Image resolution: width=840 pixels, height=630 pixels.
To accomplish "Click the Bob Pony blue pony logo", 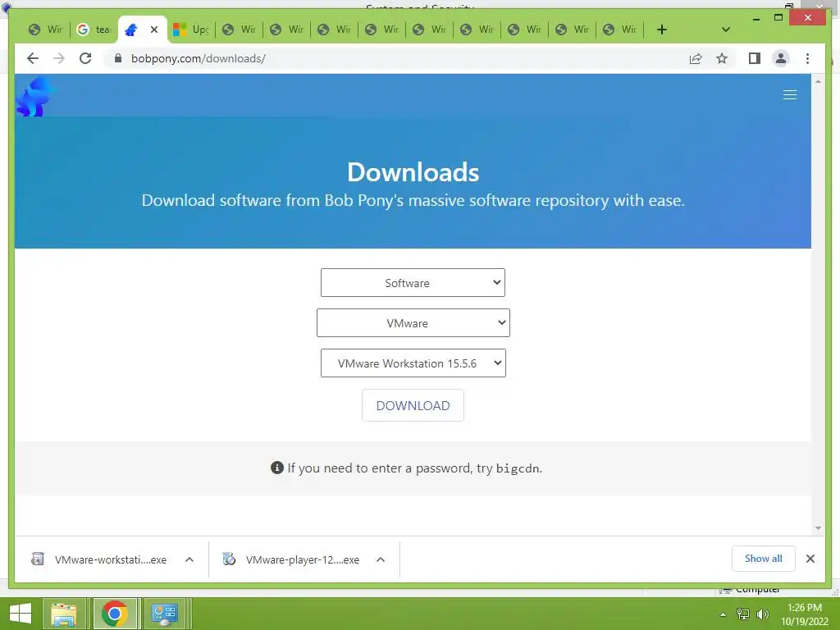I will [x=34, y=97].
